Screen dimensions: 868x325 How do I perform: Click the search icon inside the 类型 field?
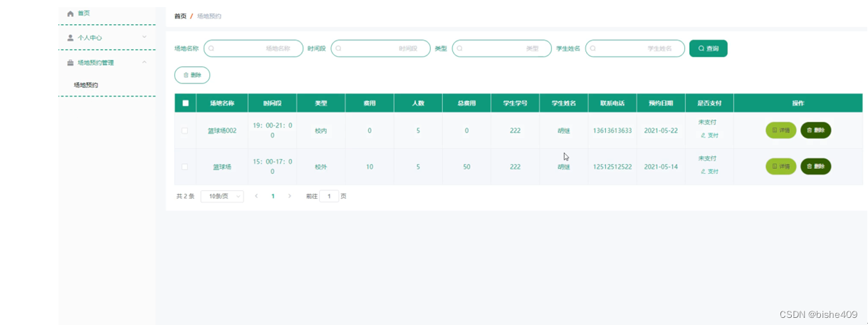(x=459, y=48)
